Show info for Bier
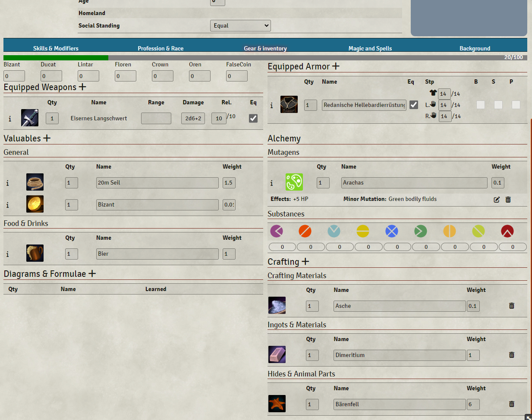The height and width of the screenshot is (420, 532). point(7,254)
